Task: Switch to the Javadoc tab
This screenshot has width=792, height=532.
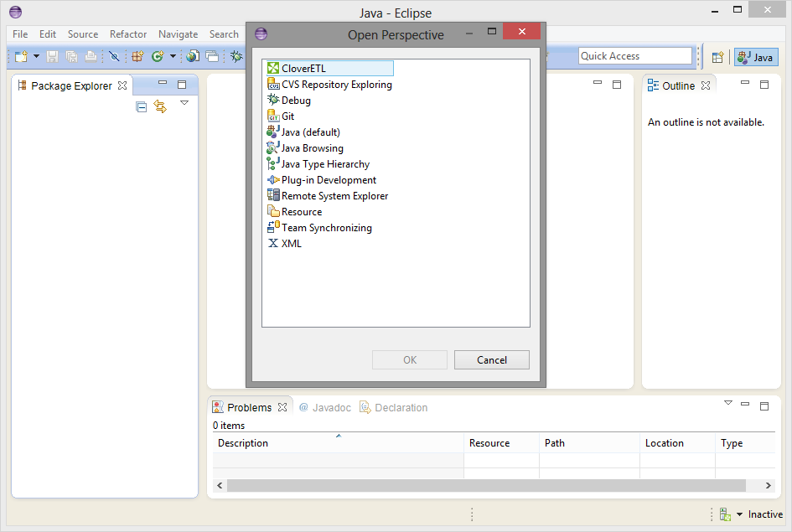Action: tap(325, 407)
